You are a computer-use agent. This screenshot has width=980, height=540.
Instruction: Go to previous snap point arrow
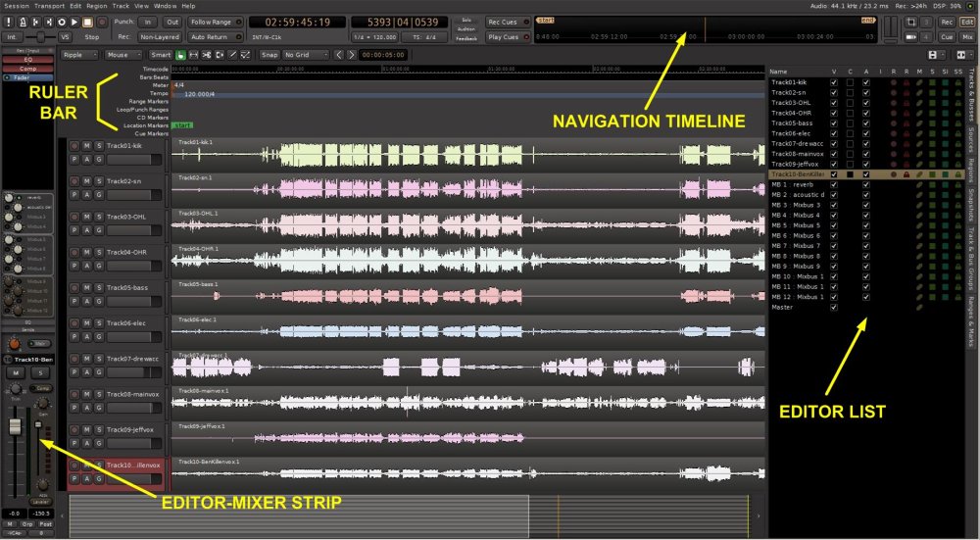click(339, 55)
